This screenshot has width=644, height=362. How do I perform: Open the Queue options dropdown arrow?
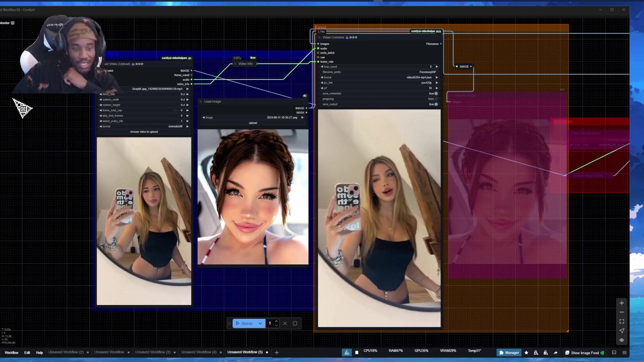pos(260,323)
